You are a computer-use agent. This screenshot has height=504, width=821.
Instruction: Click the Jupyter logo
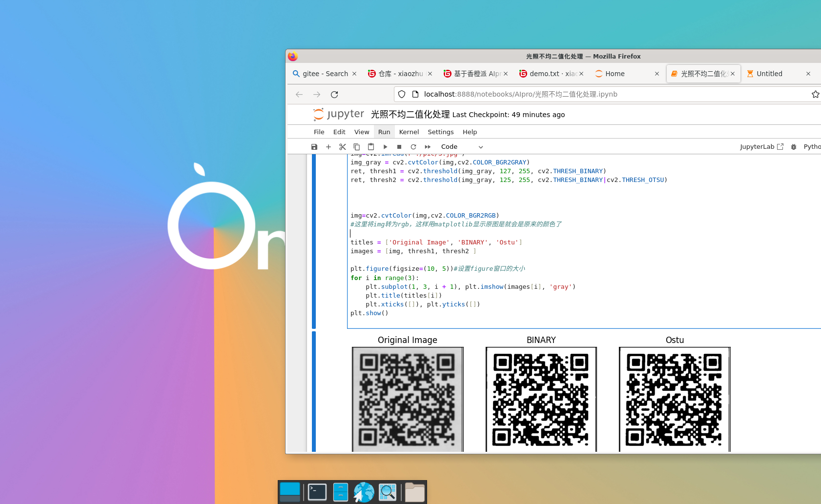(339, 114)
